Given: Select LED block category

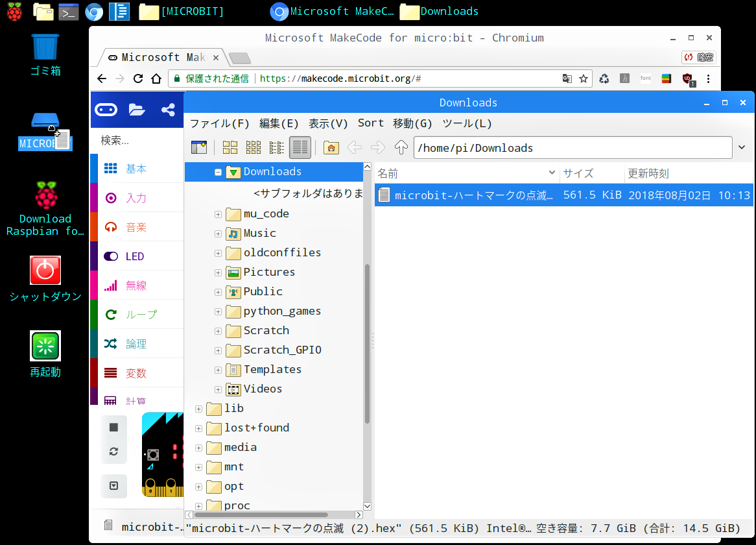Looking at the screenshot, I should (x=137, y=256).
